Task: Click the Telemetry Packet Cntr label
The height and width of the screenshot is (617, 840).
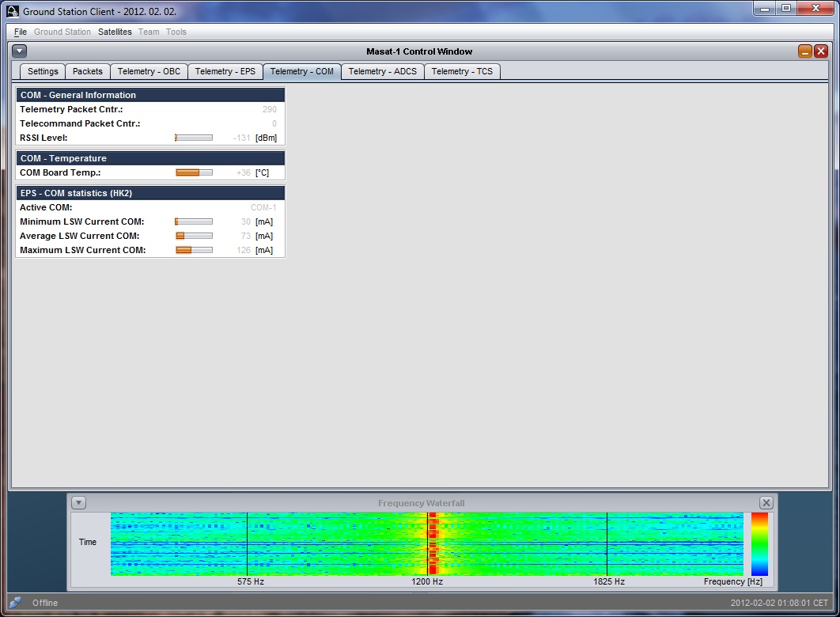Action: pyautogui.click(x=71, y=109)
